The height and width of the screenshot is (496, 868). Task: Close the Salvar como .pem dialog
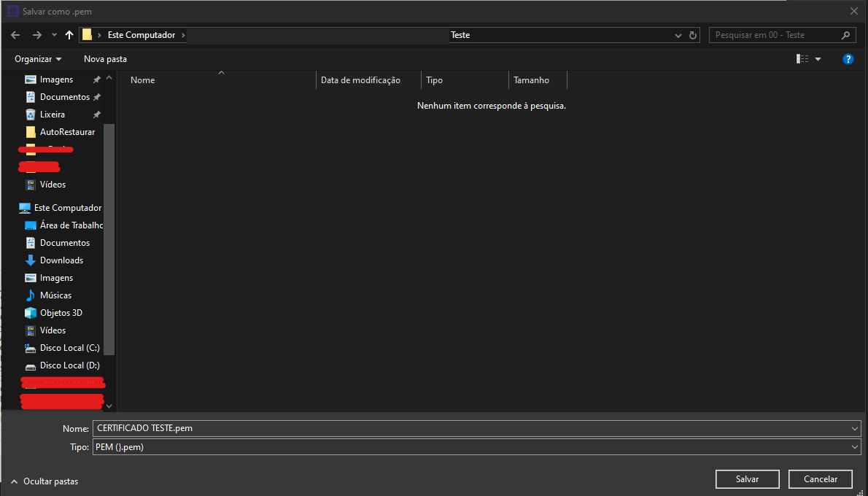point(855,10)
